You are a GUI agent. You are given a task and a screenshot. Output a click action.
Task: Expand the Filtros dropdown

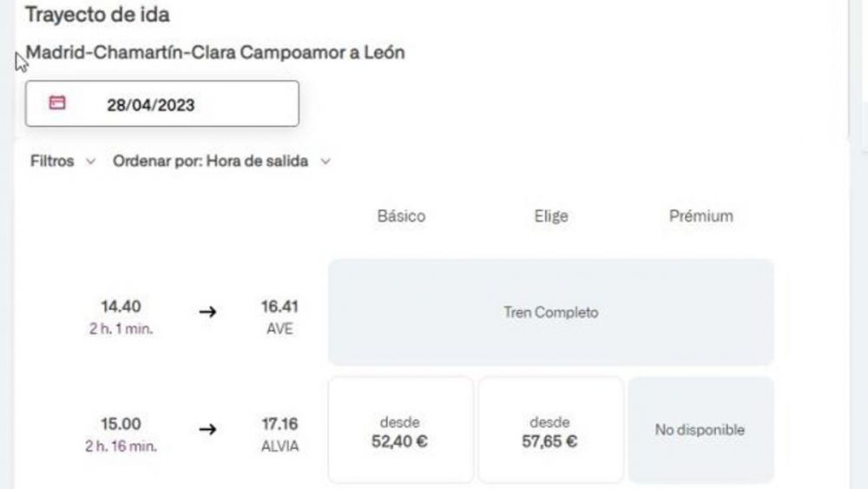click(62, 162)
